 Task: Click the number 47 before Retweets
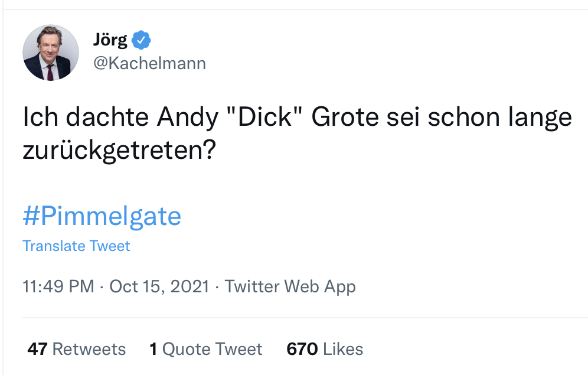[x=37, y=349]
